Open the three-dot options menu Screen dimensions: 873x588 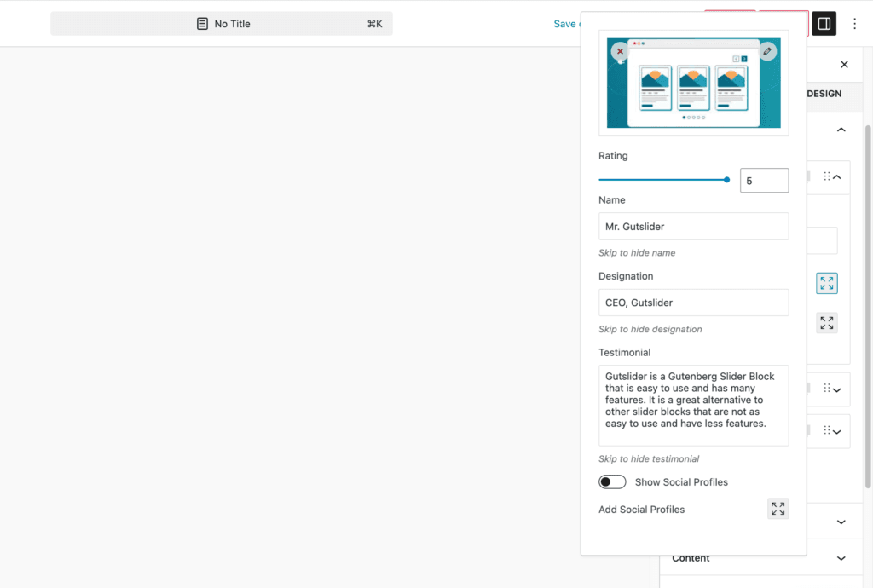[x=854, y=24]
